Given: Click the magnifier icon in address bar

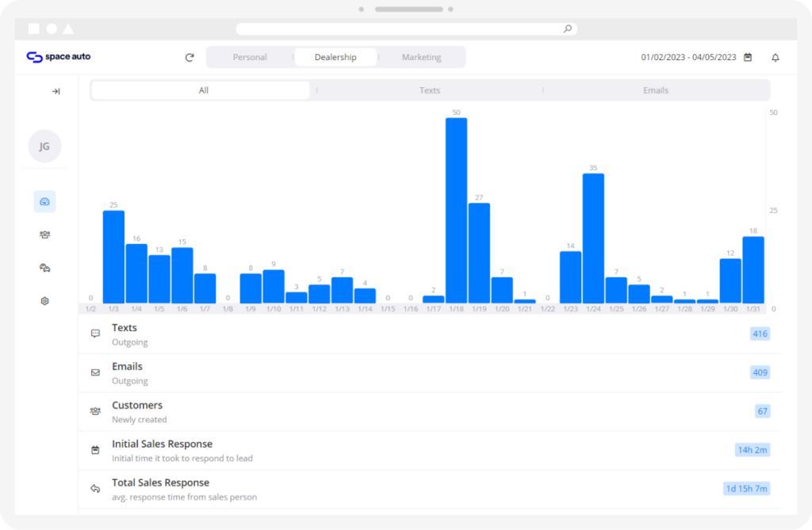Looking at the screenshot, I should 568,29.
